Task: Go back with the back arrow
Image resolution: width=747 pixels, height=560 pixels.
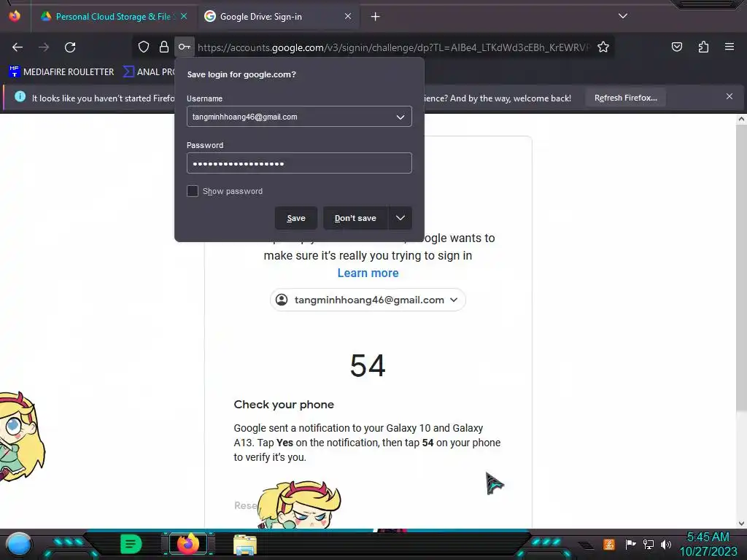Action: click(18, 47)
